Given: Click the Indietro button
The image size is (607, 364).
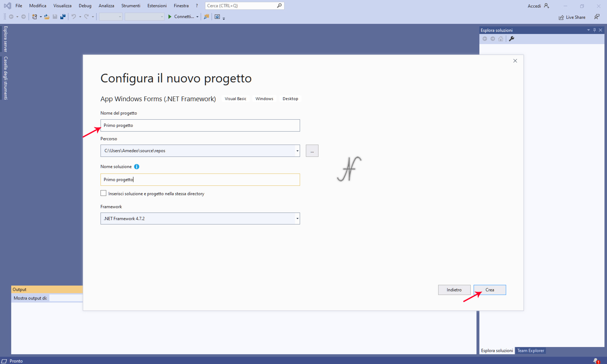Looking at the screenshot, I should [x=454, y=290].
